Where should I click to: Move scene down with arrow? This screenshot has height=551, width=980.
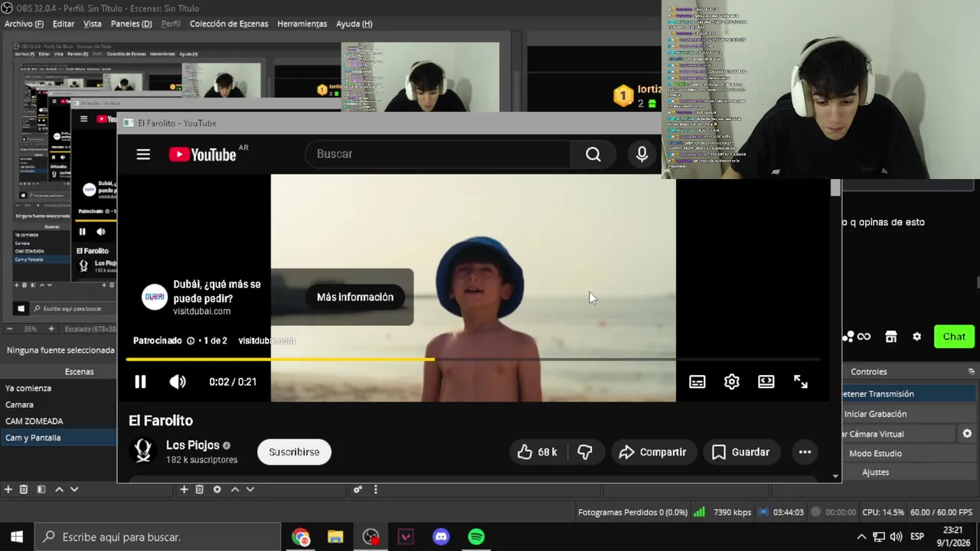pyautogui.click(x=74, y=489)
